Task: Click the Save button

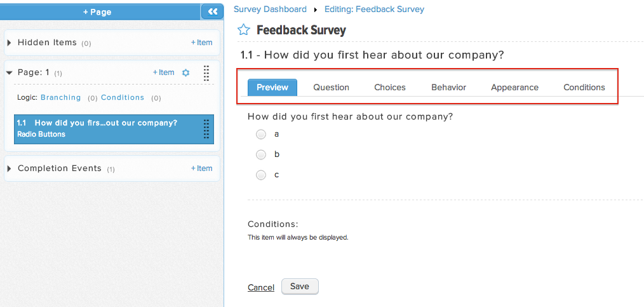Action: point(299,287)
